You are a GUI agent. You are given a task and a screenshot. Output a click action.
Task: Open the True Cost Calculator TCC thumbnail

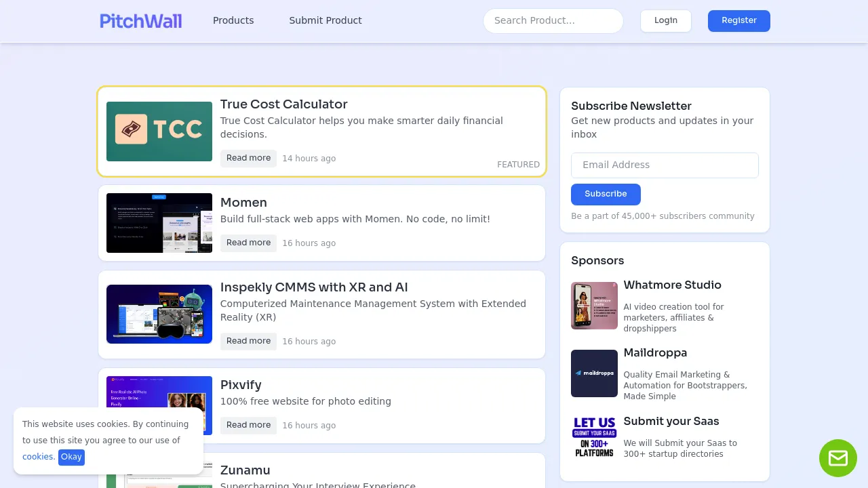(x=159, y=131)
